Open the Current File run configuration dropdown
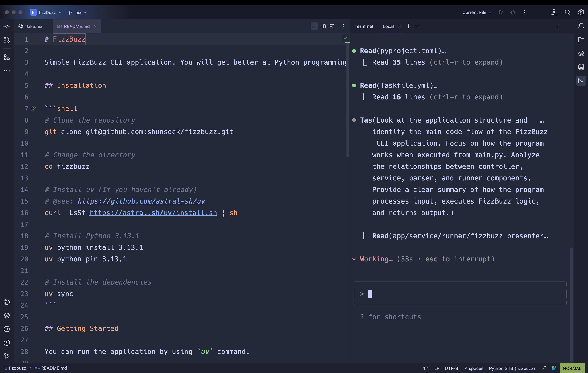This screenshot has width=588, height=373. [x=477, y=12]
